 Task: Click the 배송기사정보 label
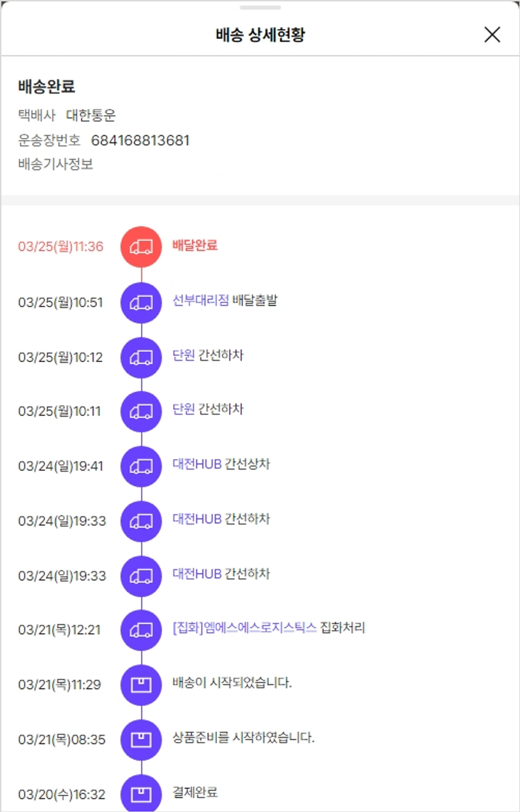click(x=55, y=164)
